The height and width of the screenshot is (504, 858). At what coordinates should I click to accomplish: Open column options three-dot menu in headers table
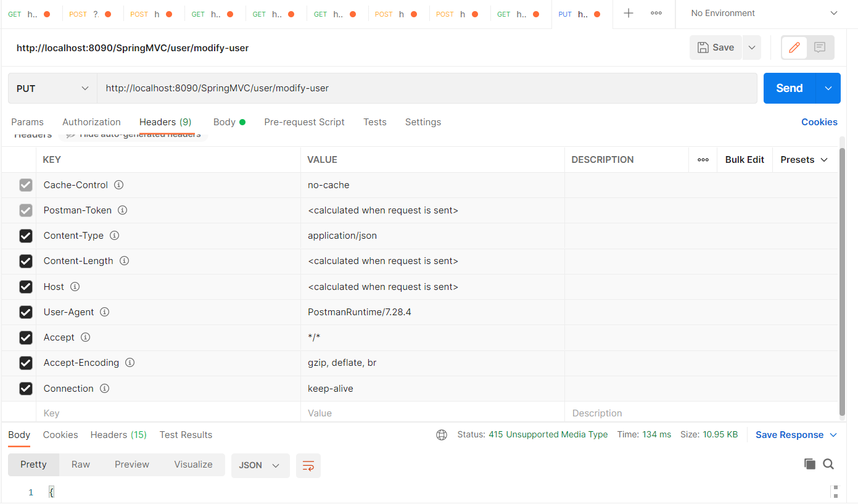point(703,160)
